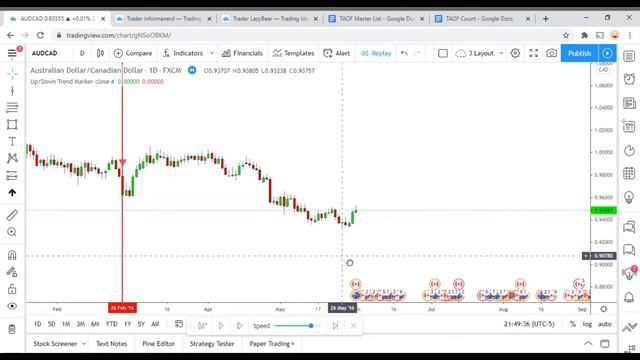Viewport: 640px width, 360px height.
Task: Select the arrow icons tool
Action: coord(12,193)
